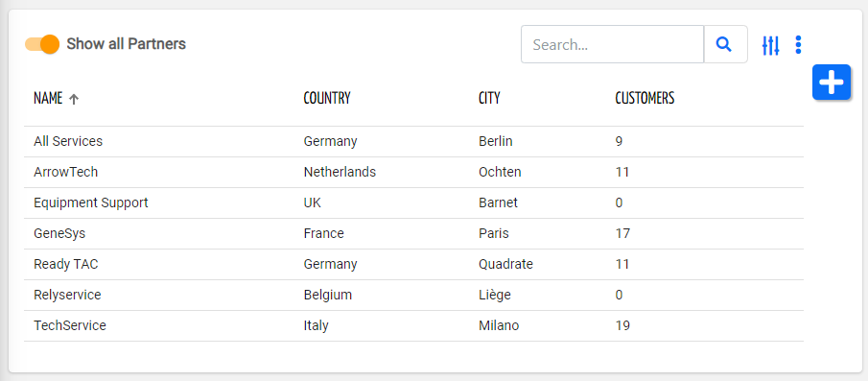Open the filter sliders icon

tap(770, 45)
